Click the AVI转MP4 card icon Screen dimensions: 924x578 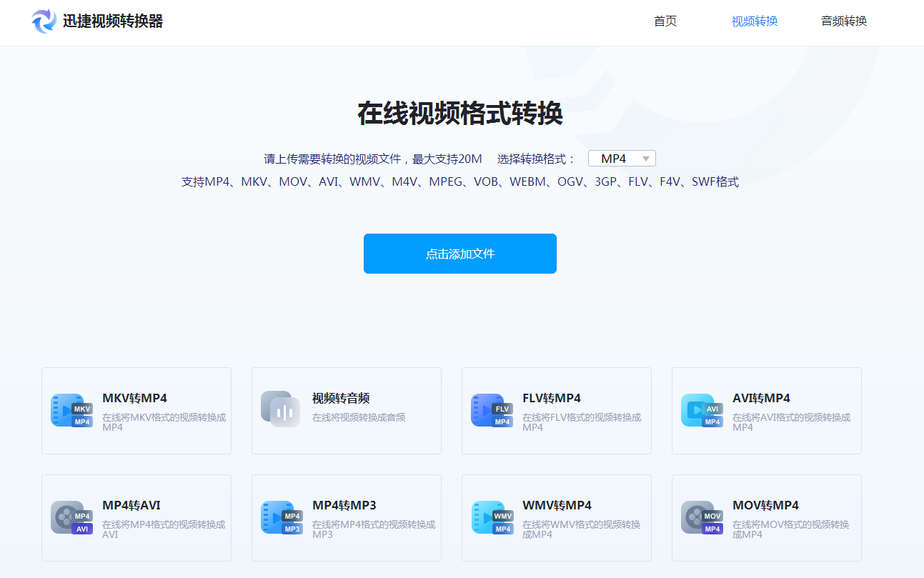coord(702,410)
